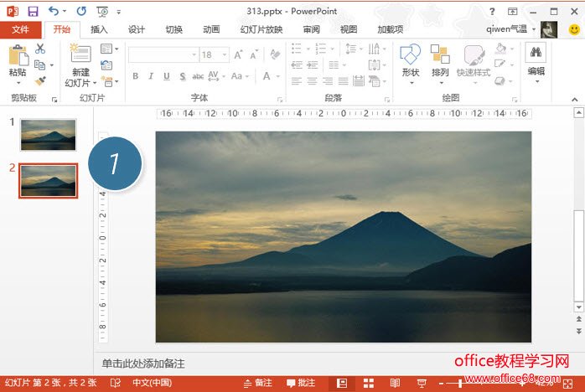Click the 新建幻灯片 new slide icon
Image resolution: width=585 pixels, height=392 pixels.
pyautogui.click(x=80, y=54)
